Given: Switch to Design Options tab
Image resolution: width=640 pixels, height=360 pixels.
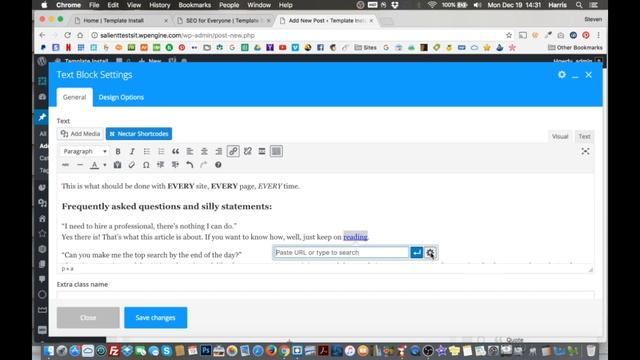Looking at the screenshot, I should 121,97.
